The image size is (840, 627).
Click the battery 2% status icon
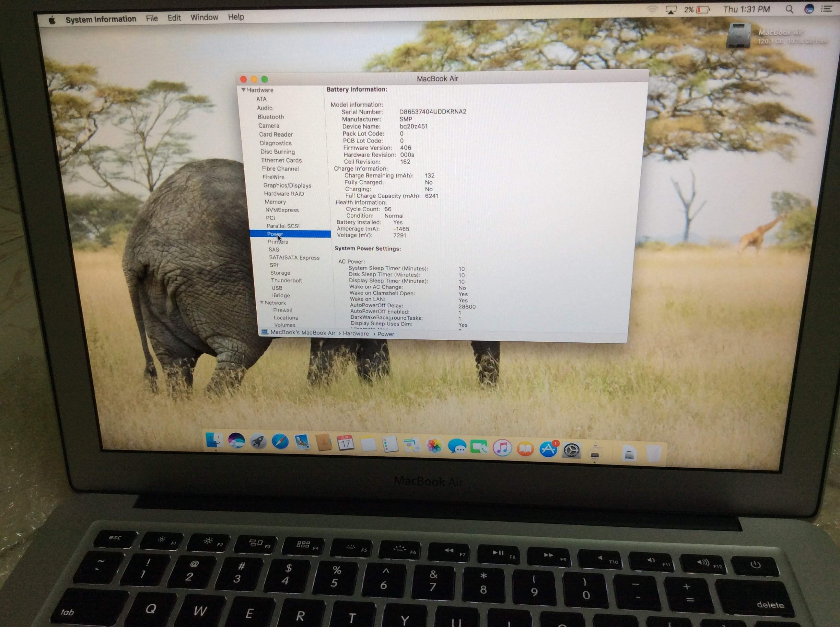pyautogui.click(x=697, y=9)
